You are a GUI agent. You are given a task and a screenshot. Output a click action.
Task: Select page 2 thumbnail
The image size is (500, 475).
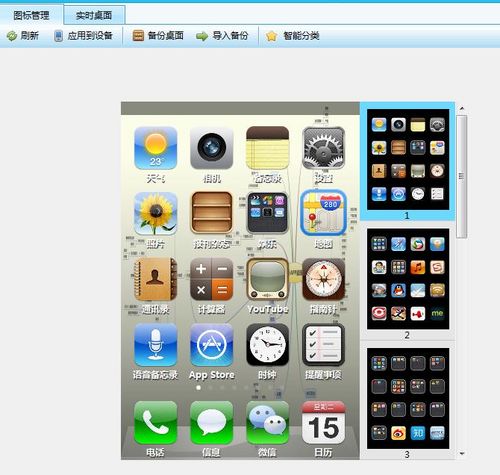(408, 279)
